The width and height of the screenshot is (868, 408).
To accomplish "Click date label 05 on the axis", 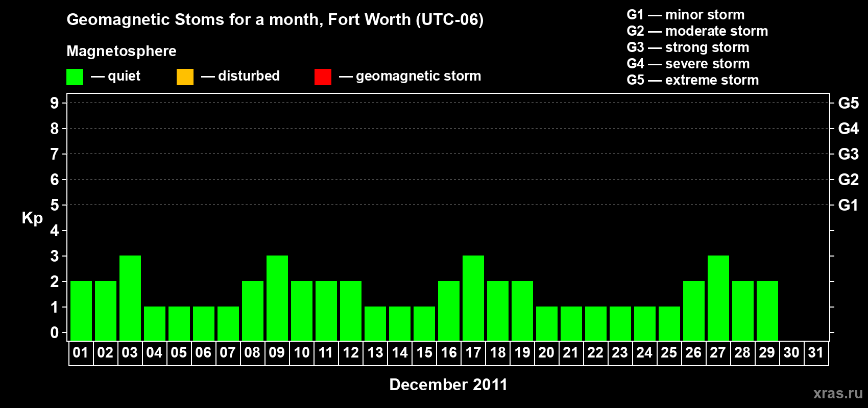I will pos(179,352).
